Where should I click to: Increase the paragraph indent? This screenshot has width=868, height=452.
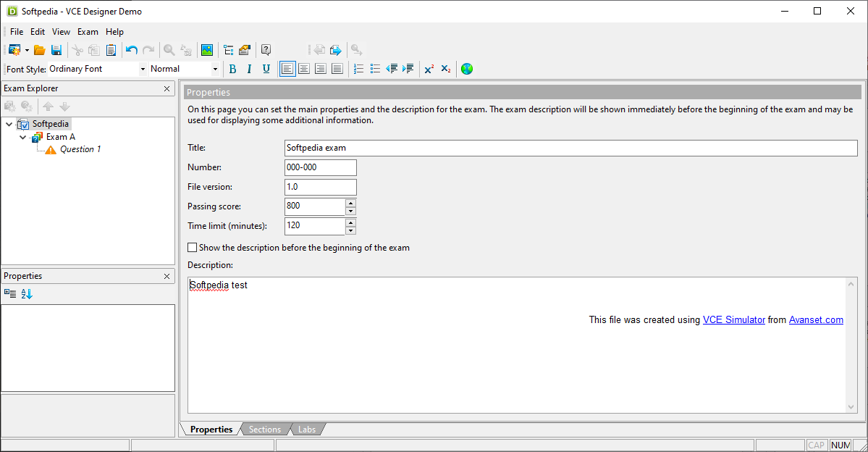[408, 70]
